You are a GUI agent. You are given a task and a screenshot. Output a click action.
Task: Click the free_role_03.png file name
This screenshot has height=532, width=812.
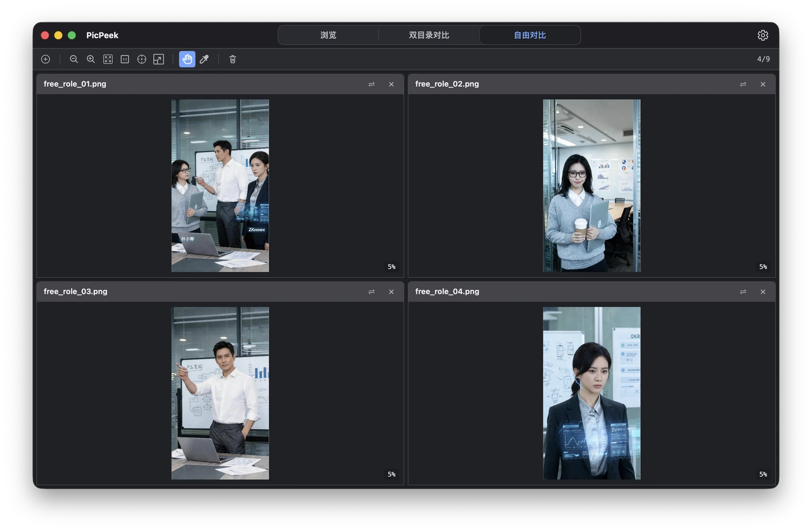(x=75, y=291)
